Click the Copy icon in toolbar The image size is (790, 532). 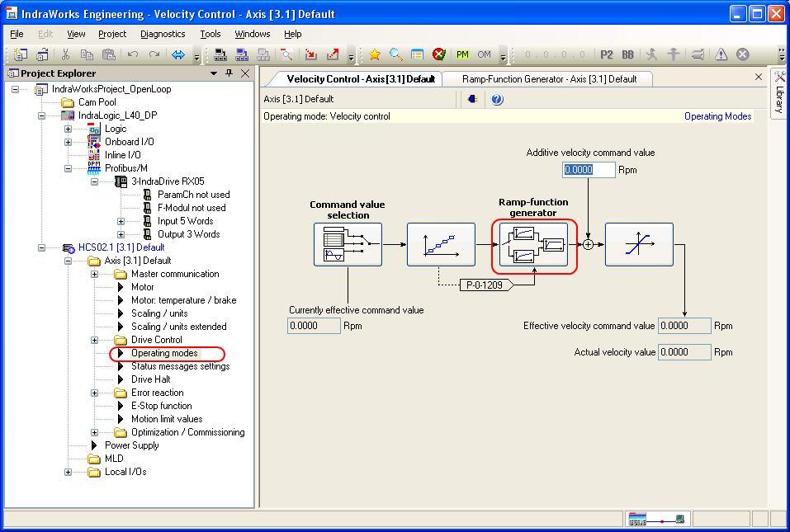pos(88,54)
